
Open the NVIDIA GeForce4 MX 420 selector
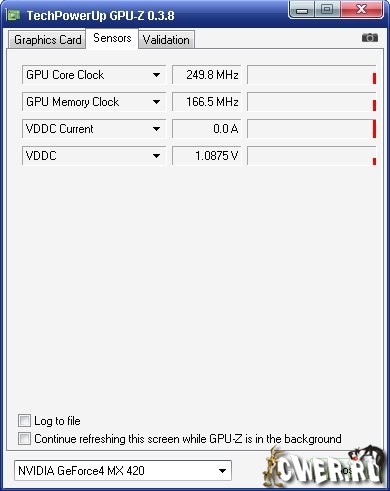click(123, 471)
